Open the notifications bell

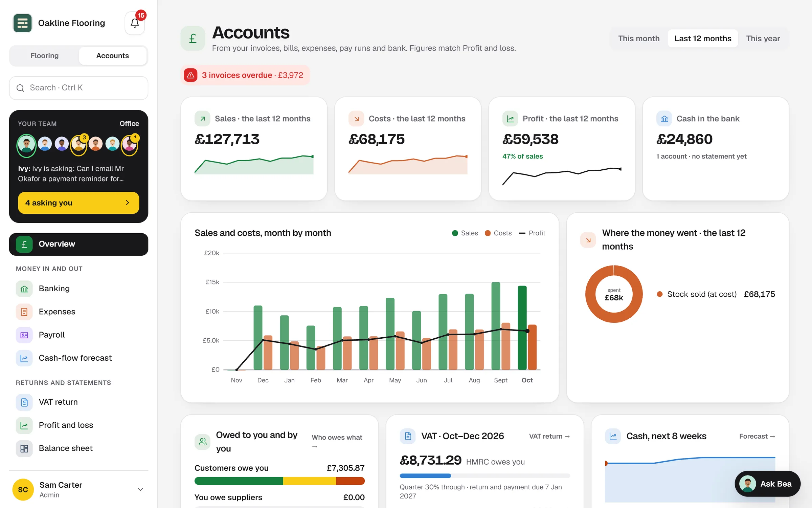point(135,23)
